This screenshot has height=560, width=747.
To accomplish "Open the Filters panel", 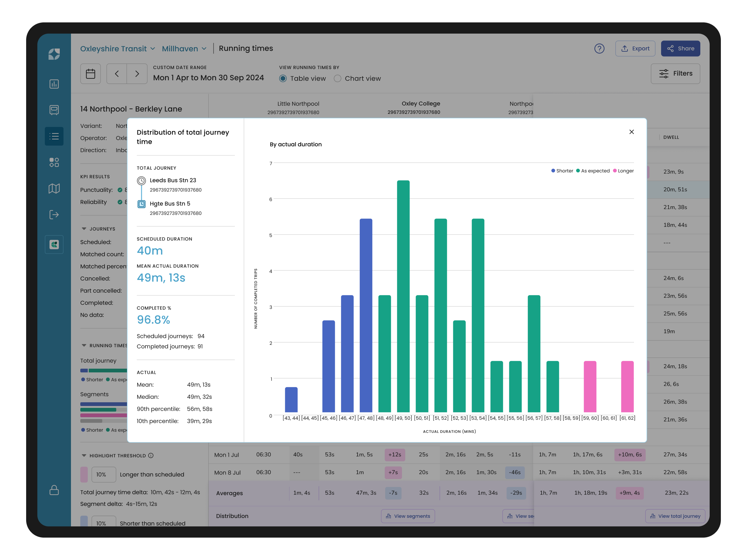I will [676, 74].
